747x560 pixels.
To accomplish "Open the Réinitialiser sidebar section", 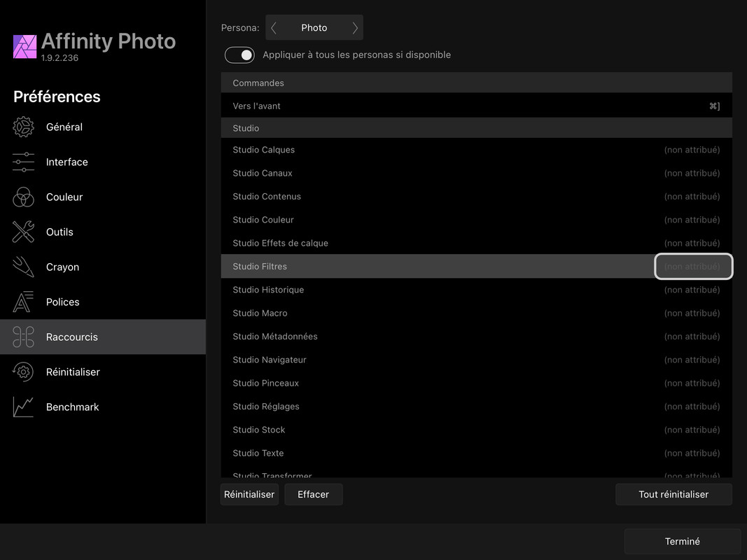I will [103, 372].
